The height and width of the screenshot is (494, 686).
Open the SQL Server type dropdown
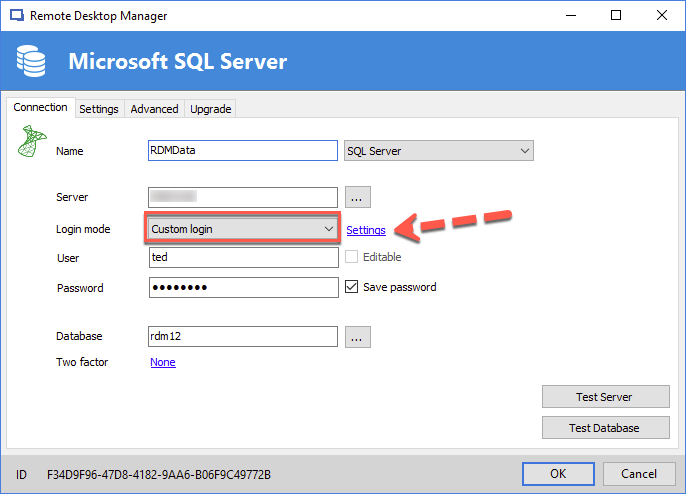click(x=438, y=151)
